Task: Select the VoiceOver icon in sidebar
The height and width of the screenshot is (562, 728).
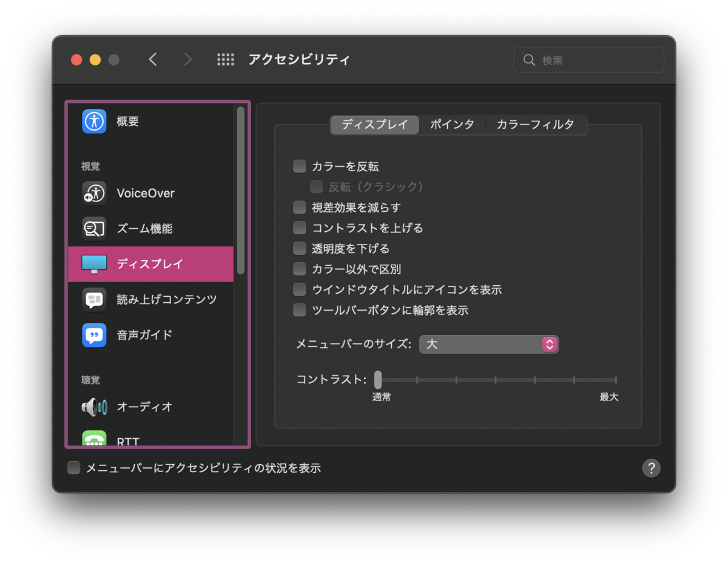Action: click(94, 193)
